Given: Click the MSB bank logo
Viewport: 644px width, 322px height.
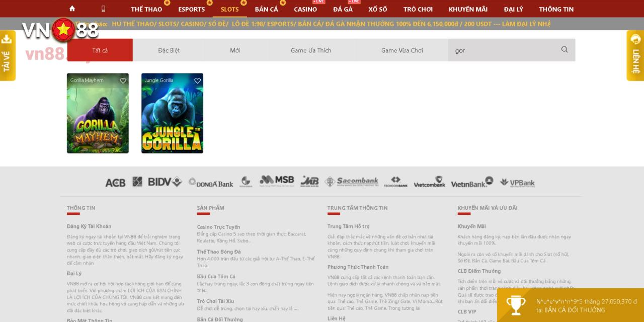Looking at the screenshot, I should (x=276, y=181).
